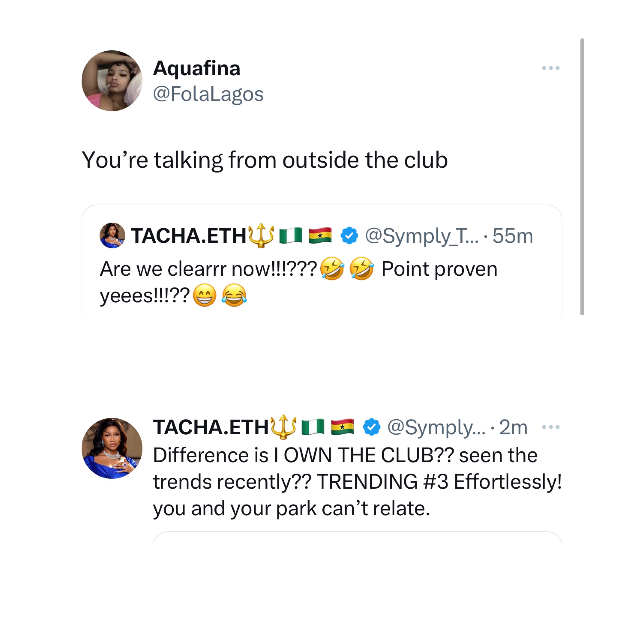Image resolution: width=644 pixels, height=644 pixels.
Task: Open more options on Aquafina's tweet
Action: coord(550,68)
